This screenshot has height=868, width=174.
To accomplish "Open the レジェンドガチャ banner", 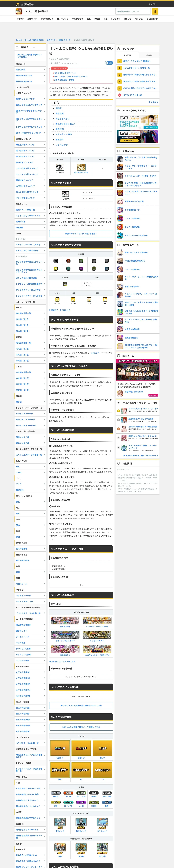I will tap(97, 635).
